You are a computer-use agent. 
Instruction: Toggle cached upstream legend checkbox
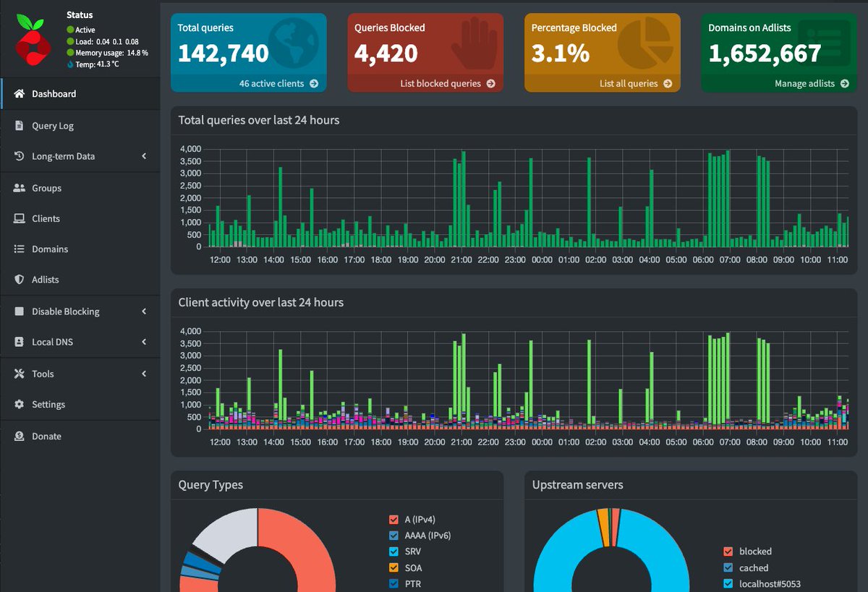pyautogui.click(x=728, y=568)
